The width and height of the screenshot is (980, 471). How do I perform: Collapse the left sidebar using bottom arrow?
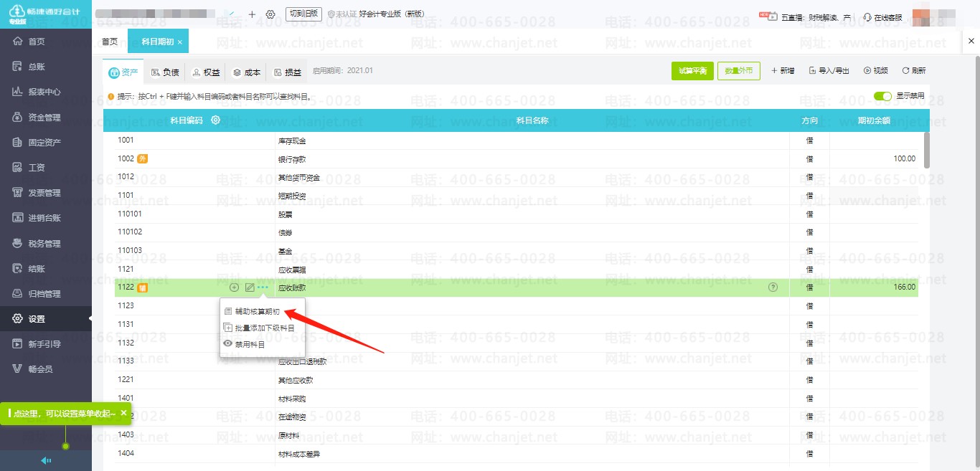point(46,461)
